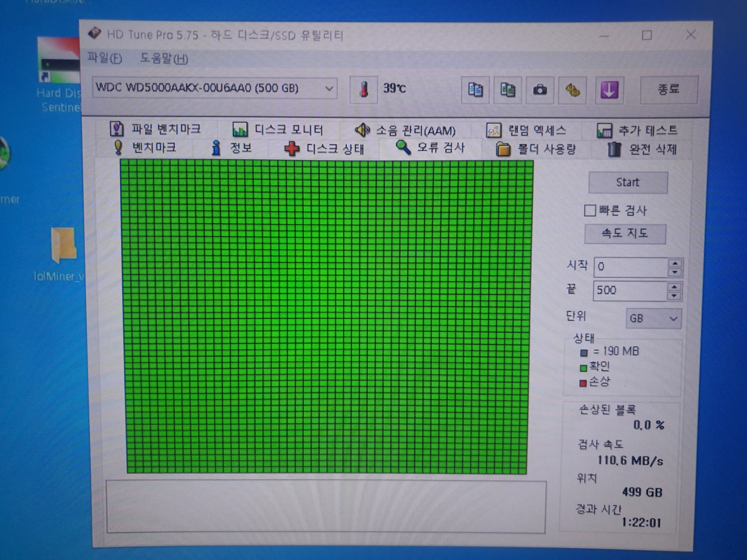The height and width of the screenshot is (560, 747).
Task: Switch to the 정보 tab
Action: click(232, 148)
